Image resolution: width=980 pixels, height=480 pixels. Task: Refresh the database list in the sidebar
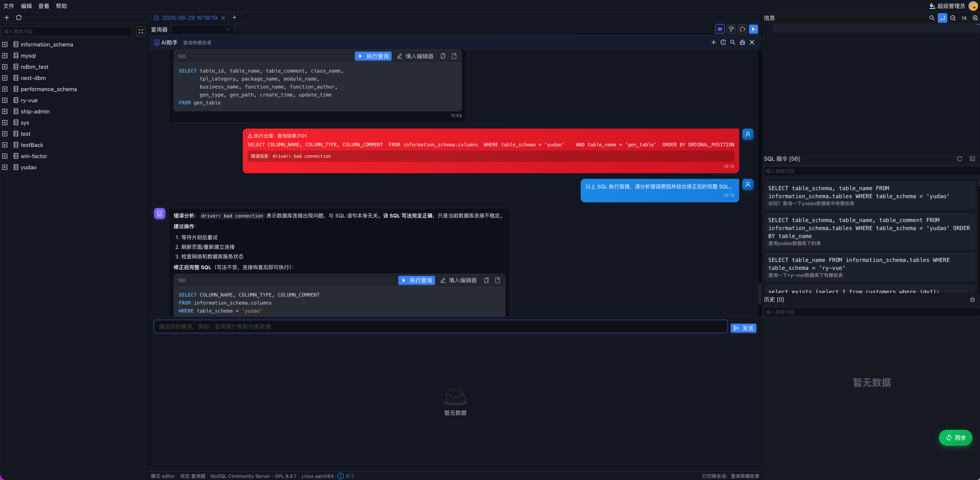point(19,18)
